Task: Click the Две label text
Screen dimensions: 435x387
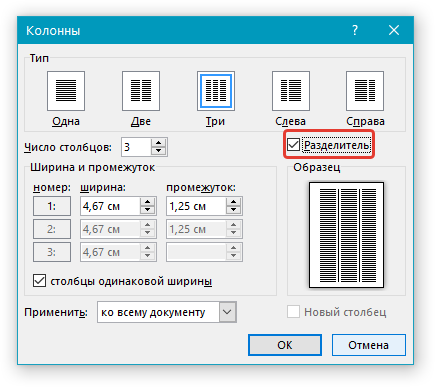Action: tap(141, 121)
